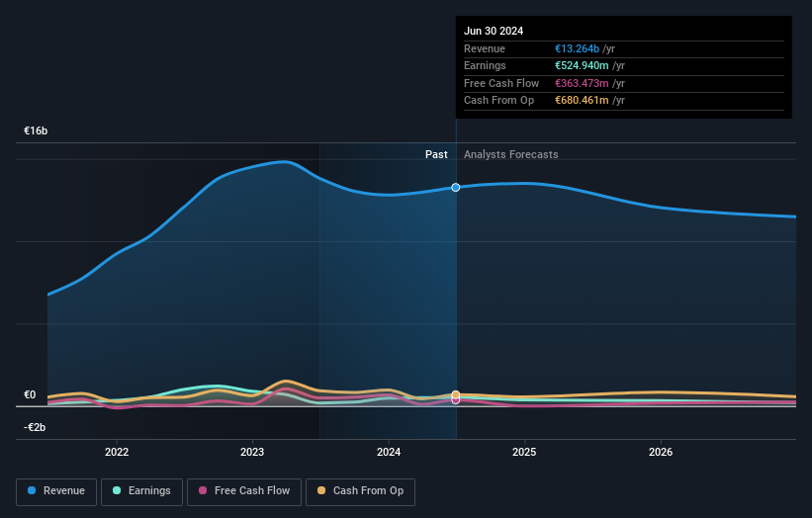This screenshot has height=518, width=812.
Task: Click the Analysts Forecasts label
Action: (511, 155)
